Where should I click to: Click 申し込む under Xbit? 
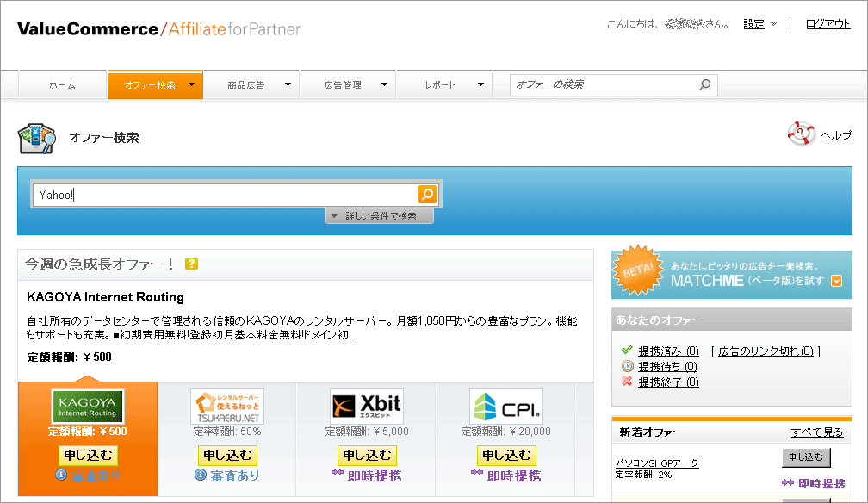click(x=367, y=456)
